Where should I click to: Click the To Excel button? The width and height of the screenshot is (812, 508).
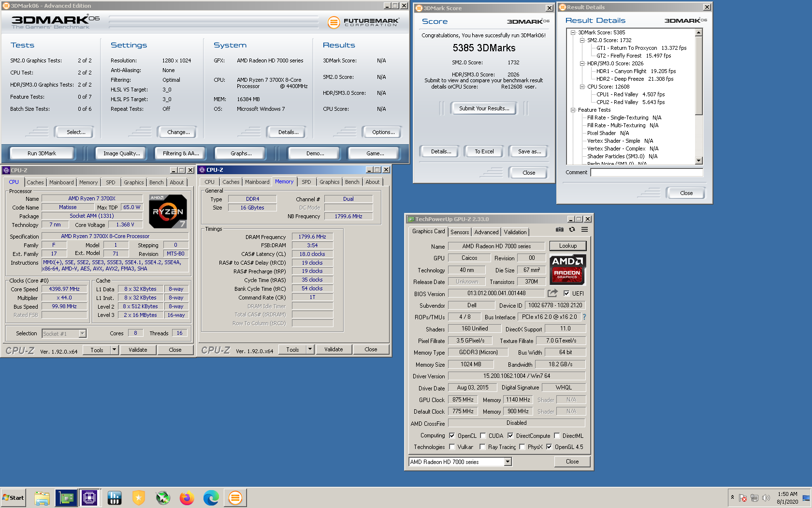click(484, 151)
